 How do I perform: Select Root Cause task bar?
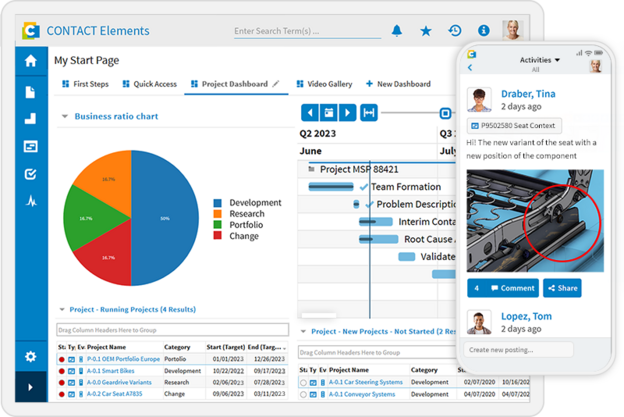(x=378, y=239)
